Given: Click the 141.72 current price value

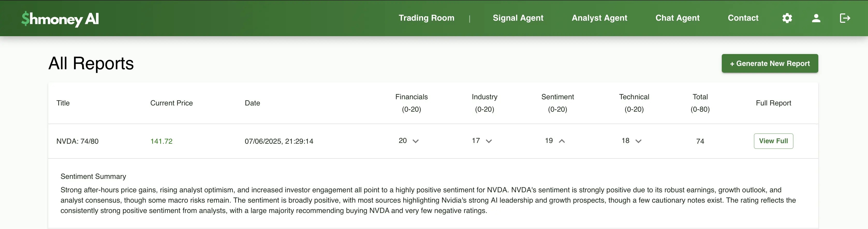Looking at the screenshot, I should point(161,141).
